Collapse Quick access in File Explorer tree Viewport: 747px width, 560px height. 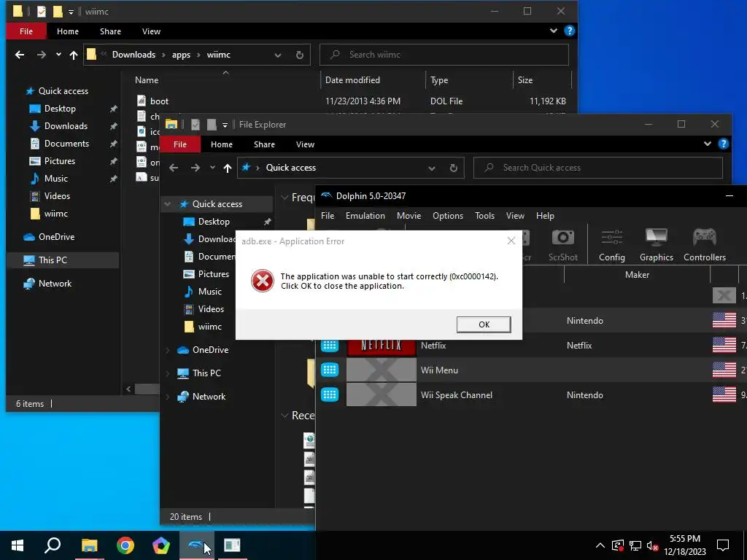(x=168, y=204)
